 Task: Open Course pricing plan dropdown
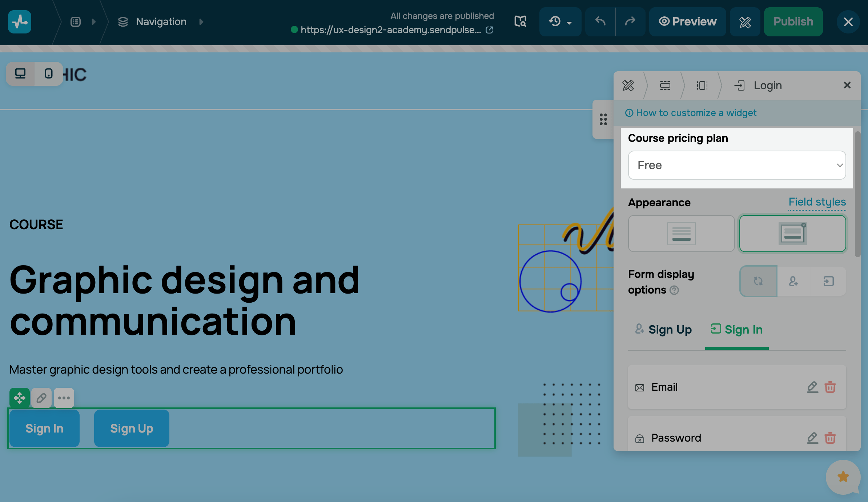point(737,165)
